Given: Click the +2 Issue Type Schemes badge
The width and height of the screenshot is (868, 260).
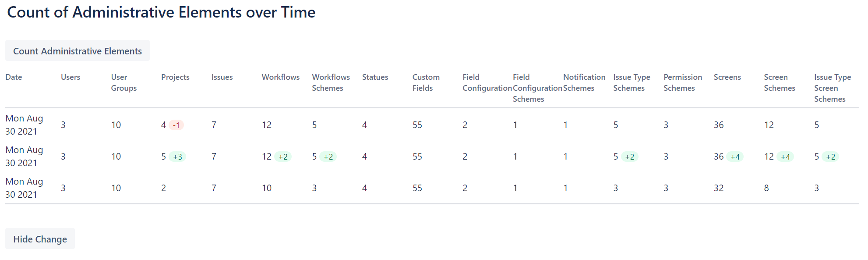Looking at the screenshot, I should click(x=629, y=157).
